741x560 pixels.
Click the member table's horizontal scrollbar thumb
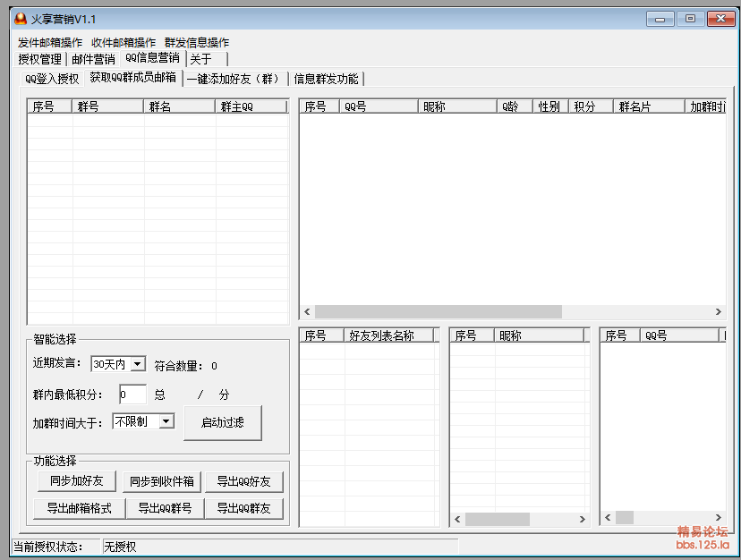coord(439,312)
